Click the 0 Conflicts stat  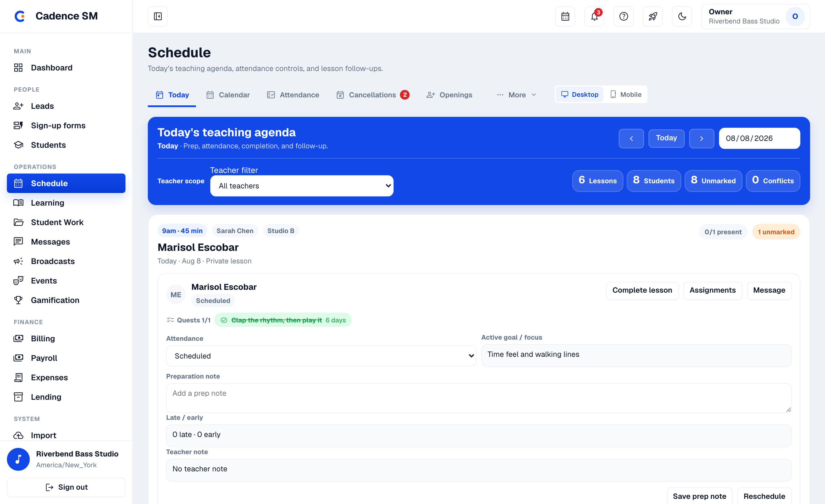point(773,181)
